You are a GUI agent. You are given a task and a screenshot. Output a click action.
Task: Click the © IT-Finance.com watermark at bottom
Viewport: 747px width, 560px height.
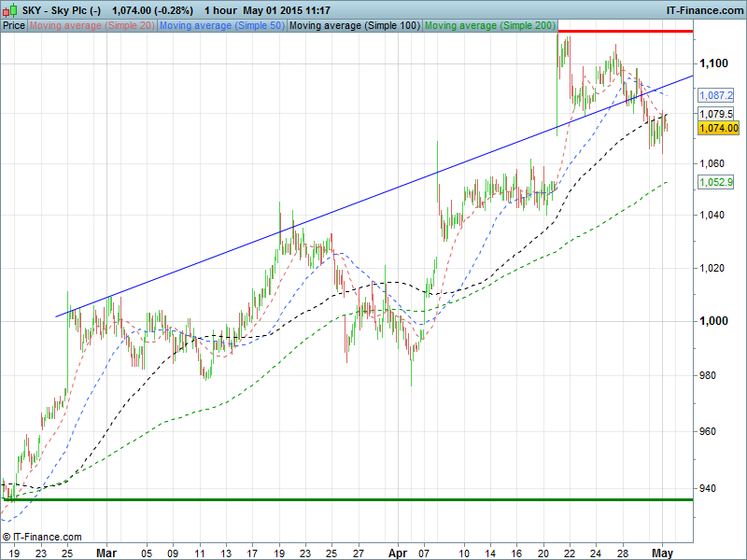click(x=42, y=537)
